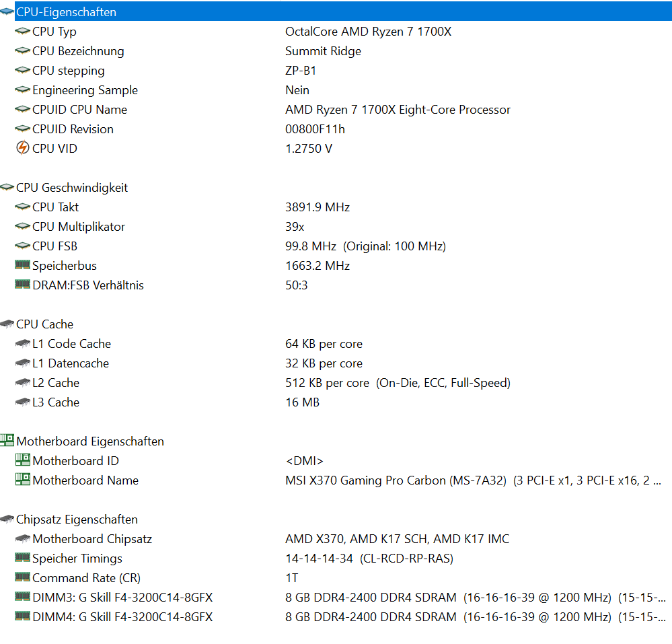Click the memory icon next to DIMM3
The width and height of the screenshot is (672, 644).
22,596
